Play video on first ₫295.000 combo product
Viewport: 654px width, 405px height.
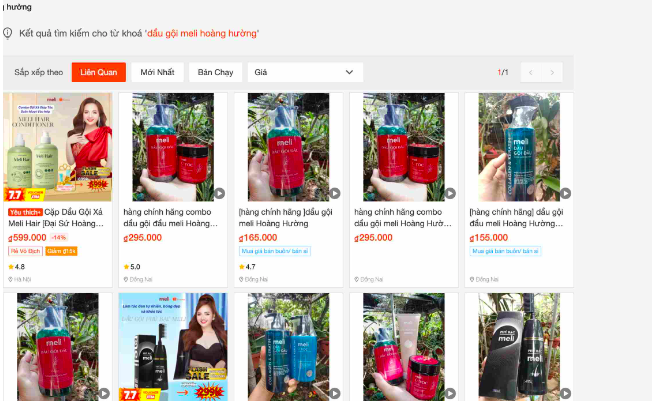click(x=219, y=194)
